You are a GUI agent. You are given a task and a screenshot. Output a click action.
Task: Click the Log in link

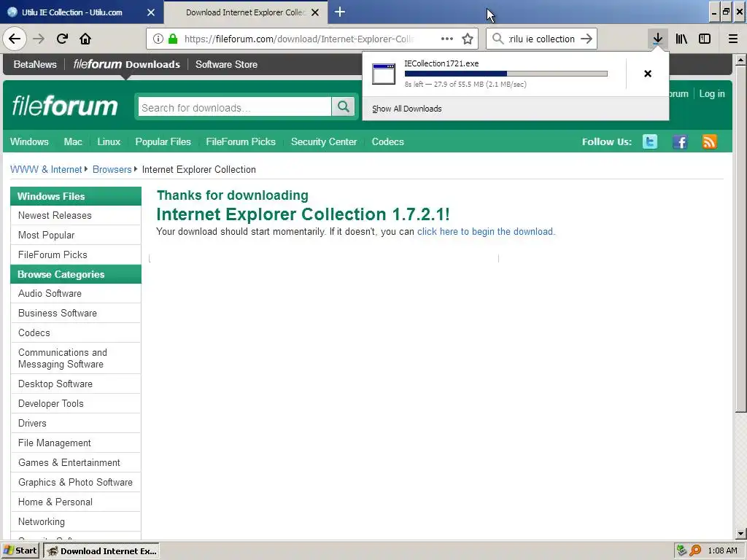click(x=712, y=94)
